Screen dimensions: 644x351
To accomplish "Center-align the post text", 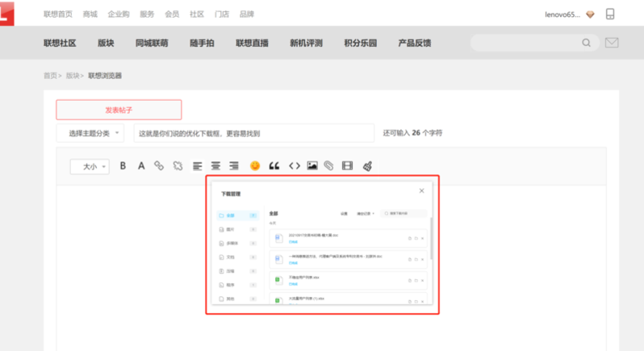I will [215, 166].
